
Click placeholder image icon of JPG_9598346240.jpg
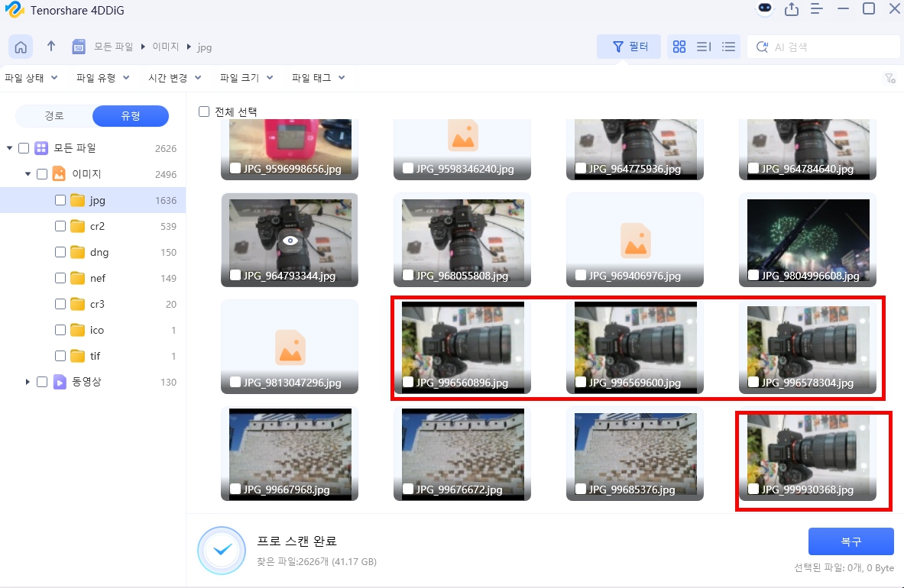click(x=463, y=135)
